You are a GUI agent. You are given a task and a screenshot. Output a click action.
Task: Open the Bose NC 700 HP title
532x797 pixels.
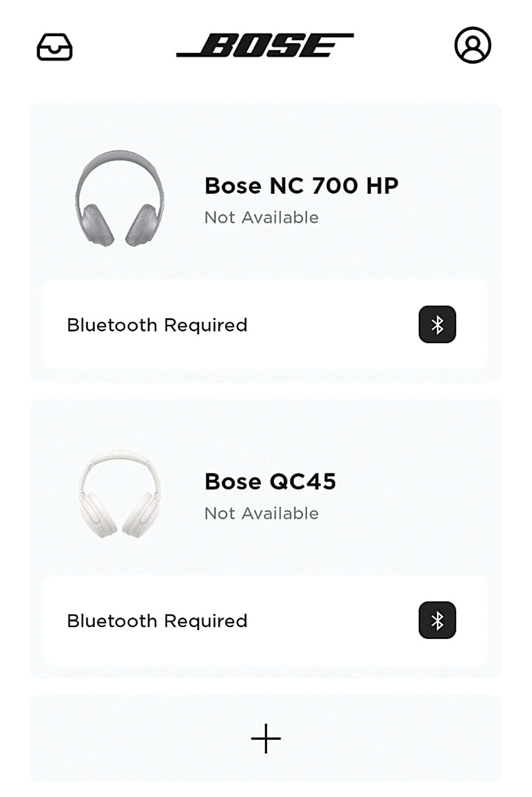[301, 186]
